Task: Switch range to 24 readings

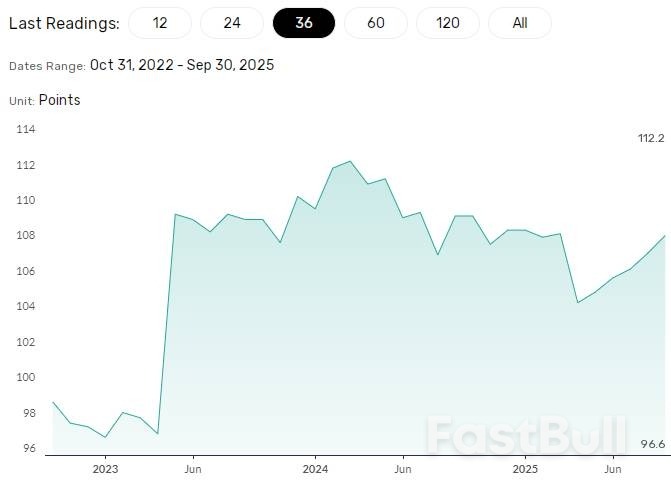Action: [x=232, y=22]
